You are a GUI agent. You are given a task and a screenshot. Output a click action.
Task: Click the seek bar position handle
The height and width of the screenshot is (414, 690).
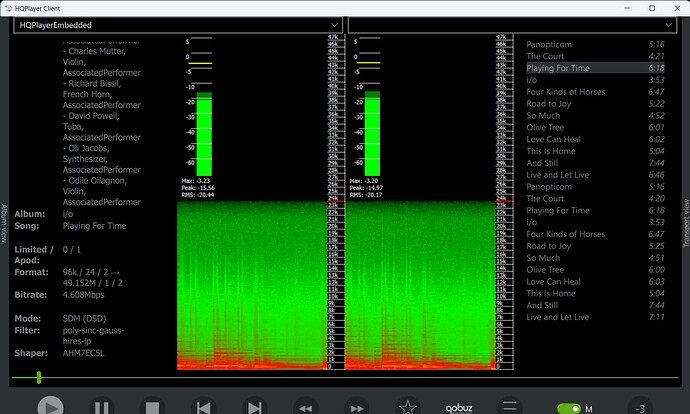[39, 377]
